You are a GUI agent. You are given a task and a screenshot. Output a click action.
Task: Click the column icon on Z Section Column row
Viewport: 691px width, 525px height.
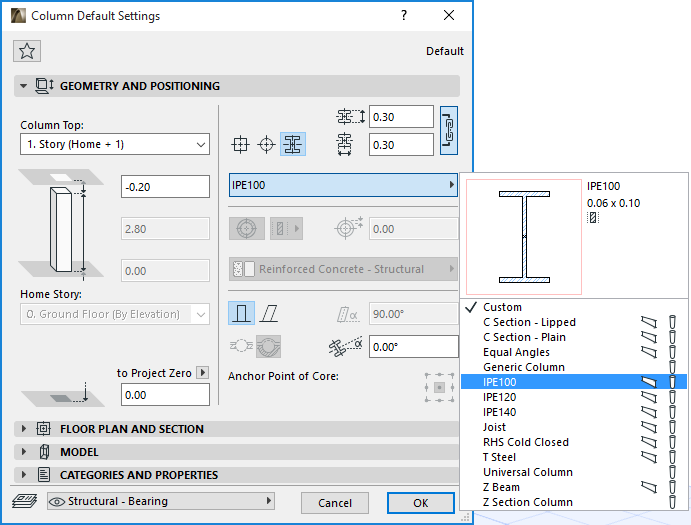click(672, 502)
